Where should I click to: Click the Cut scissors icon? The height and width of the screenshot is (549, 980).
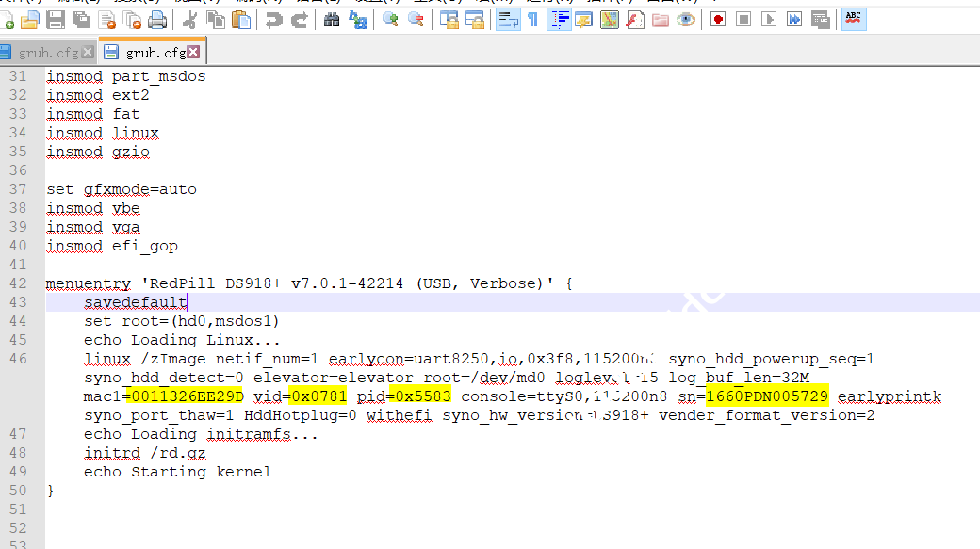189,19
